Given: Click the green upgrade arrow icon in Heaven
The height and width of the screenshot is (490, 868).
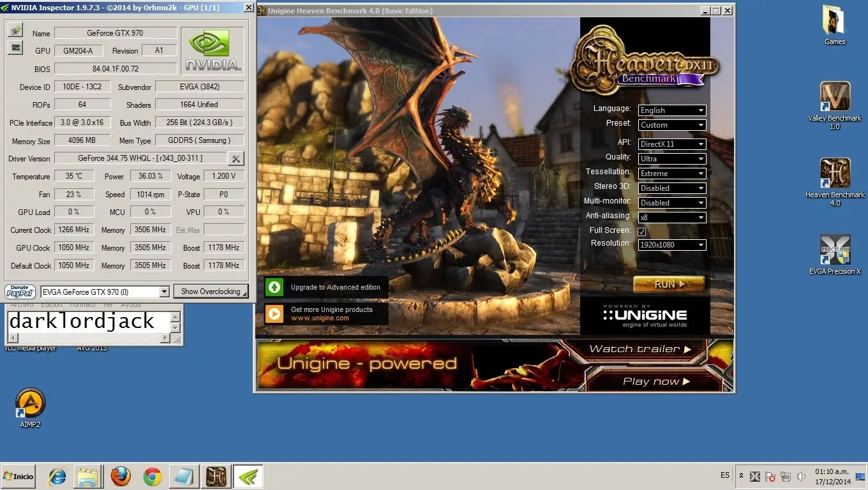Looking at the screenshot, I should 274,287.
